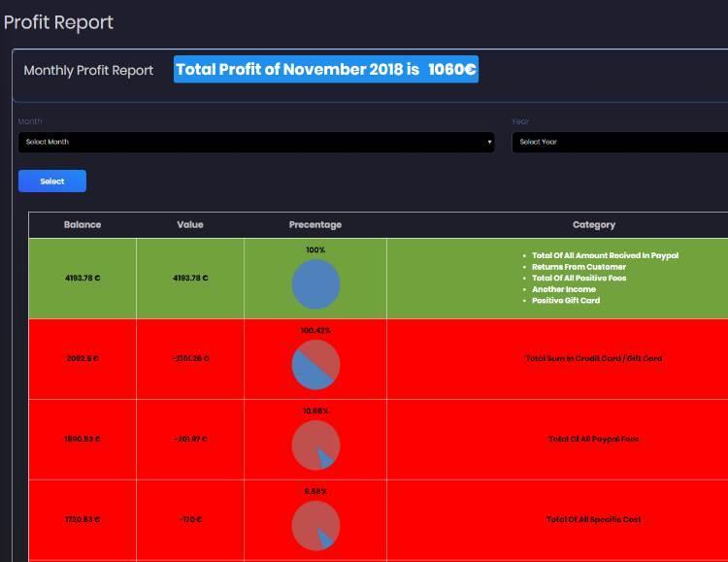728x562 pixels.
Task: Click the -2101.28 € value cell
Action: [x=190, y=358]
